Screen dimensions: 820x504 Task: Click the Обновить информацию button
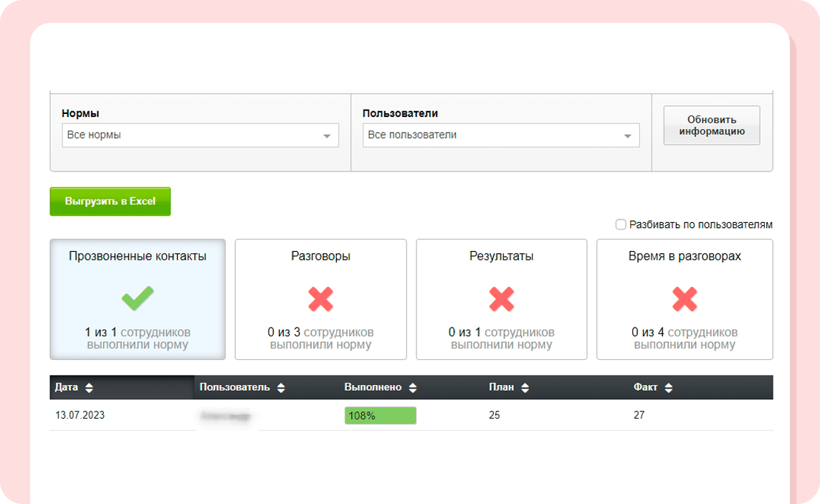(x=711, y=125)
